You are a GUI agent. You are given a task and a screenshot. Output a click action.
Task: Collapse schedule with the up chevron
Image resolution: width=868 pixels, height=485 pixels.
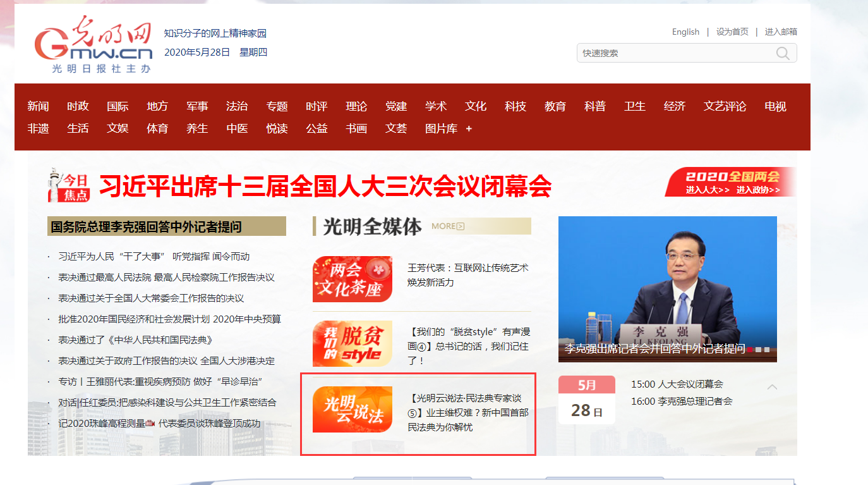point(772,387)
